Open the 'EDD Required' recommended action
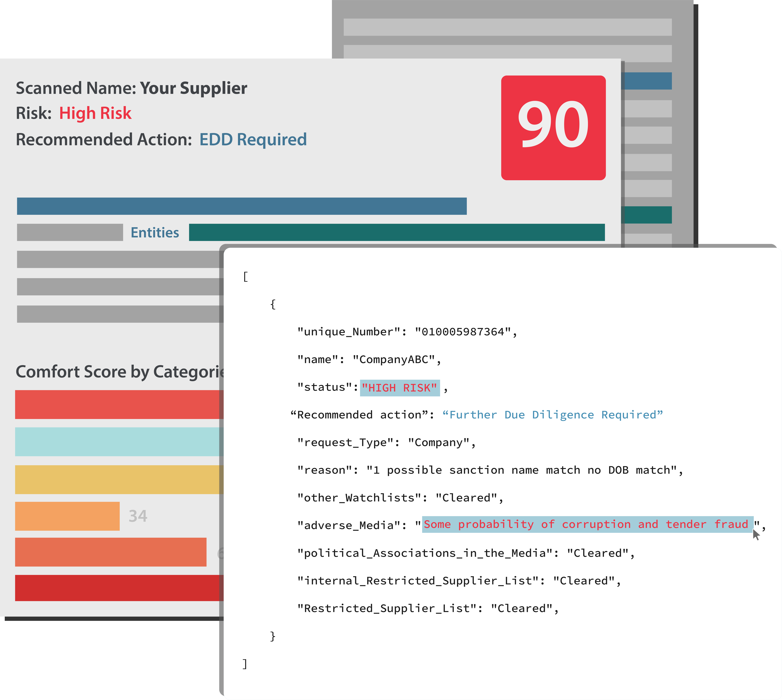This screenshot has height=700, width=782. 253,140
